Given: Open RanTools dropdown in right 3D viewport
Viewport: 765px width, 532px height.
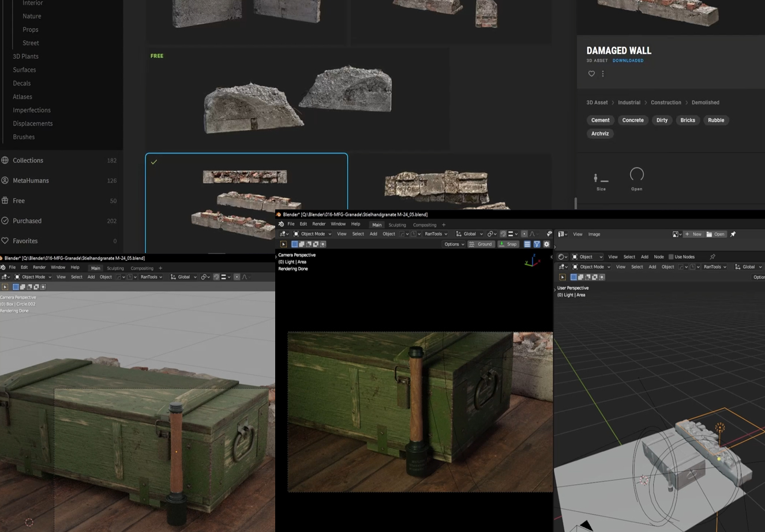Looking at the screenshot, I should (x=714, y=267).
